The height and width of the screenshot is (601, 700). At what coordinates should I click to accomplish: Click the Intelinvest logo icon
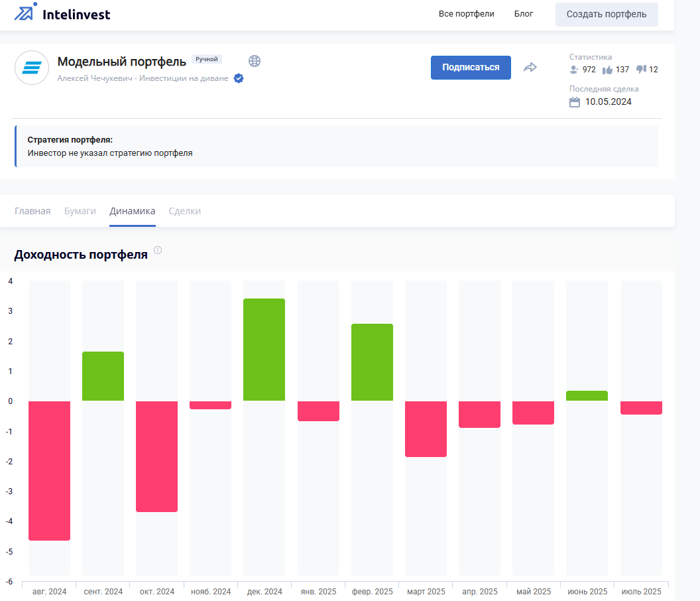click(25, 12)
